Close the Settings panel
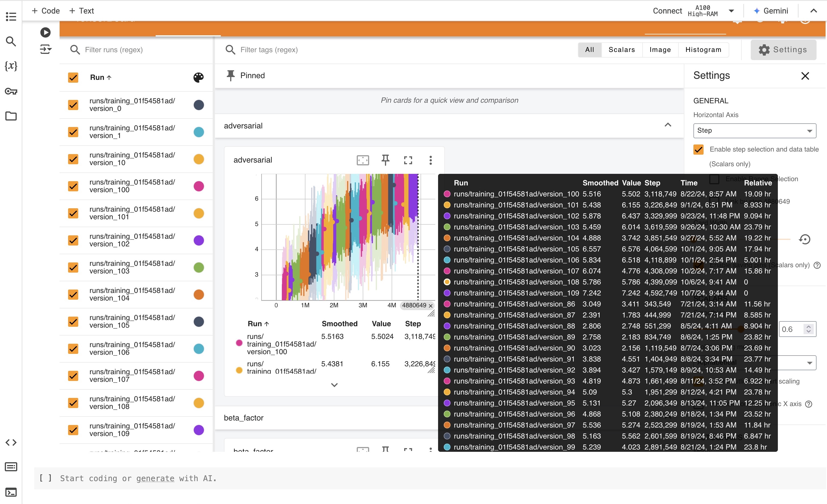The width and height of the screenshot is (827, 504). (805, 76)
